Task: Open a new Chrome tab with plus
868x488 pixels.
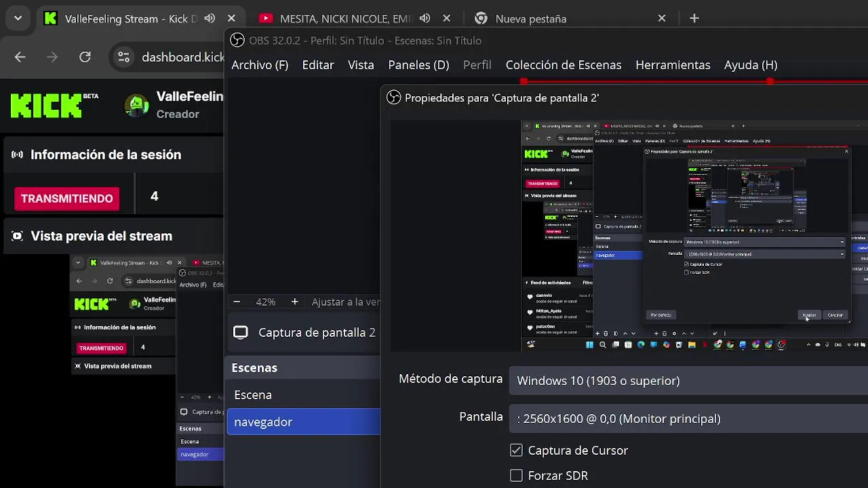Action: coord(694,18)
